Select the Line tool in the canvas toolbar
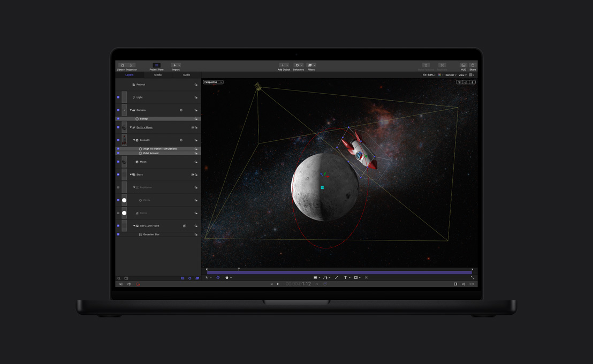593x364 pixels. coord(337,277)
